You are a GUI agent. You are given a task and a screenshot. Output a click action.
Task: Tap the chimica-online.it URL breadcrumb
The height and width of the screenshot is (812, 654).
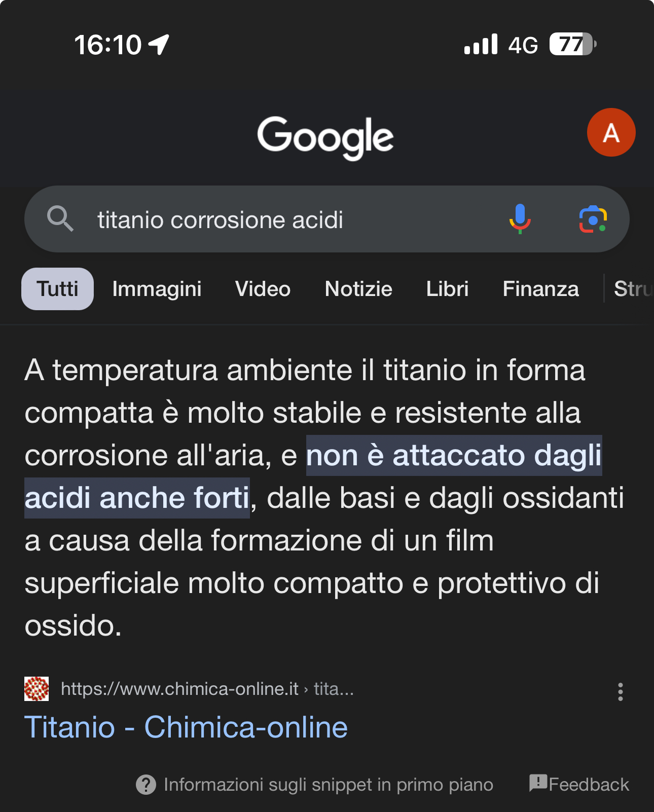207,689
